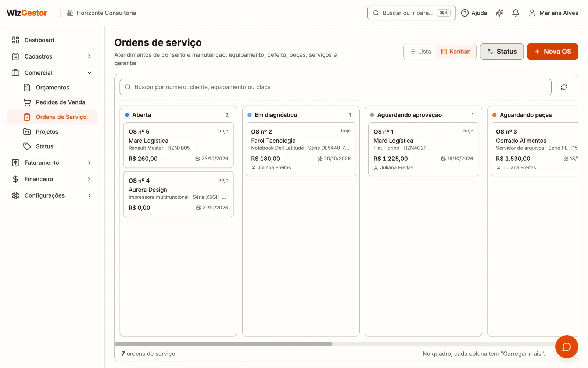Click the Mariana Alves user profile
The height and width of the screenshot is (368, 588).
pos(553,13)
